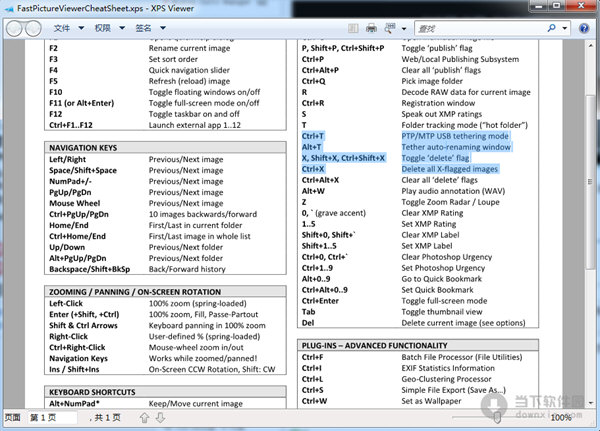This screenshot has width=600, height=431.
Task: Expand the arrow next to 文件
Action: 81,28
